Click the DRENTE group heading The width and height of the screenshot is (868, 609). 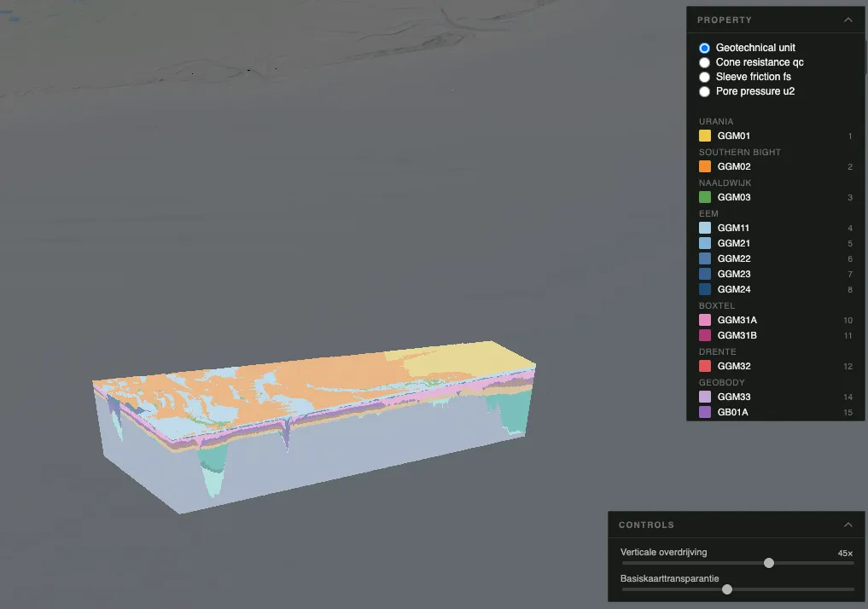pyautogui.click(x=717, y=351)
